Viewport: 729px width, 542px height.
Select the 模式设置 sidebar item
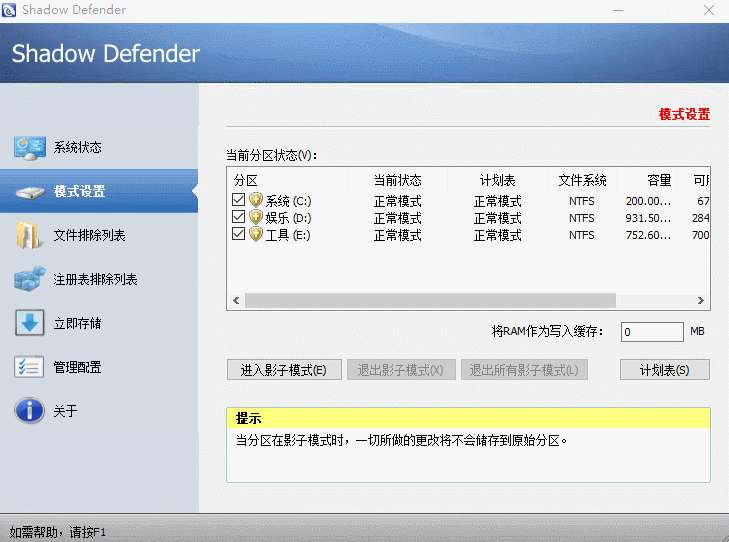99,191
